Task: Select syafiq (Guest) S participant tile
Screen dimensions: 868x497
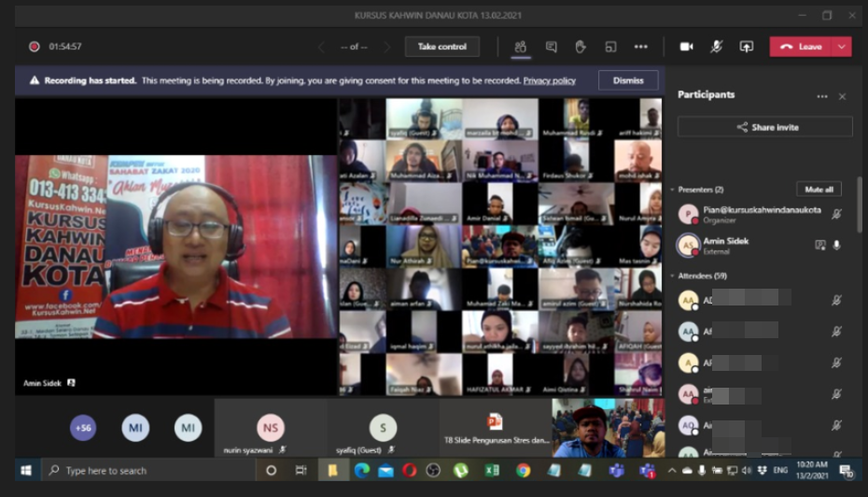Action: pos(383,428)
